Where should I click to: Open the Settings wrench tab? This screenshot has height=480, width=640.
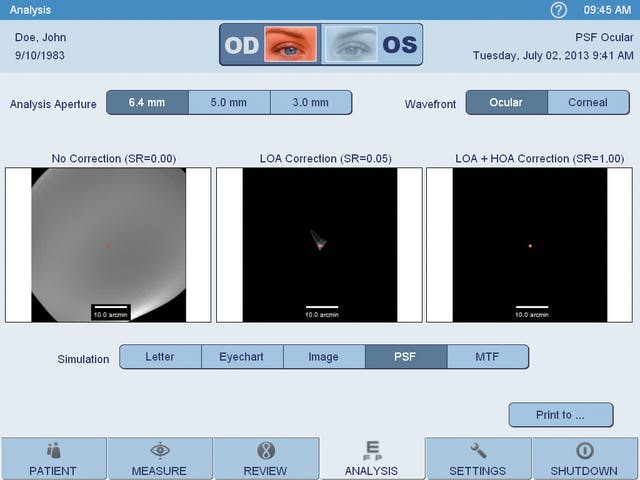pyautogui.click(x=478, y=459)
